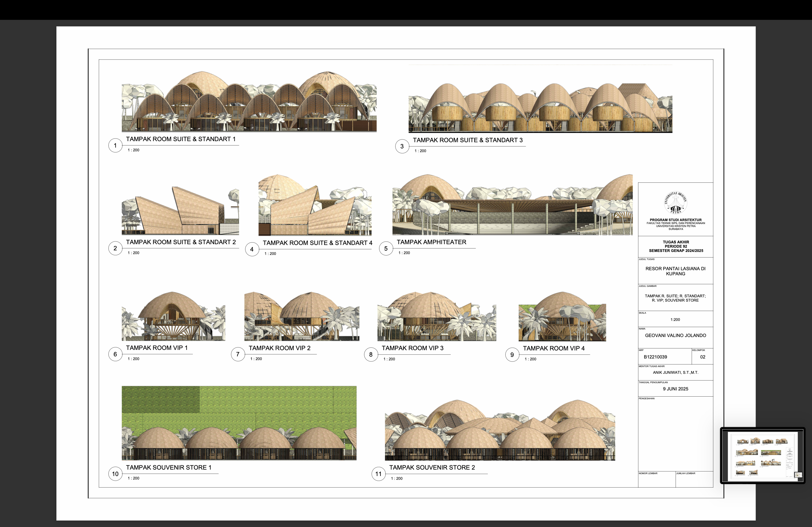Click view number circle 7
Screen dimensions: 812x527
click(238, 354)
